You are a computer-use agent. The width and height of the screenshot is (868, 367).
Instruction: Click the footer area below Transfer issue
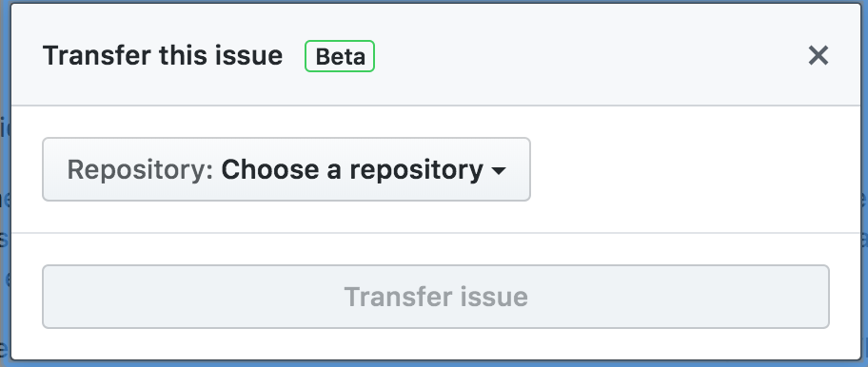tap(436, 344)
